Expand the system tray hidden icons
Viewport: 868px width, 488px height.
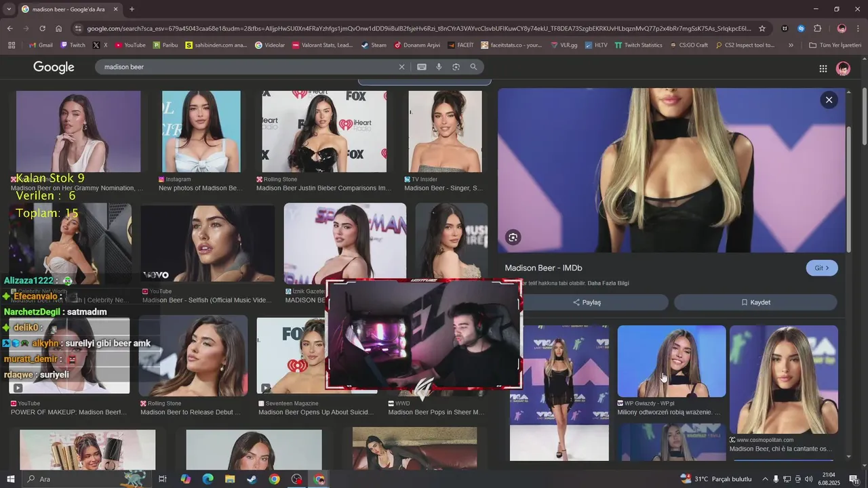766,479
